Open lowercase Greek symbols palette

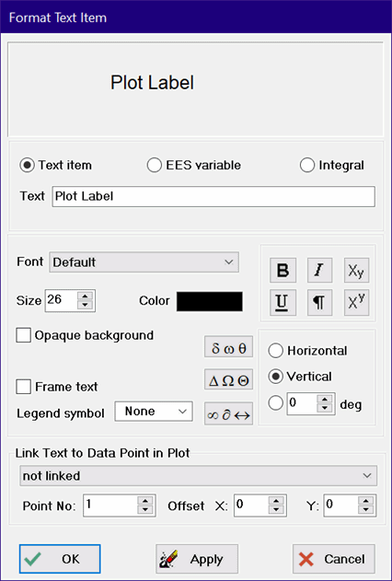[x=229, y=347]
